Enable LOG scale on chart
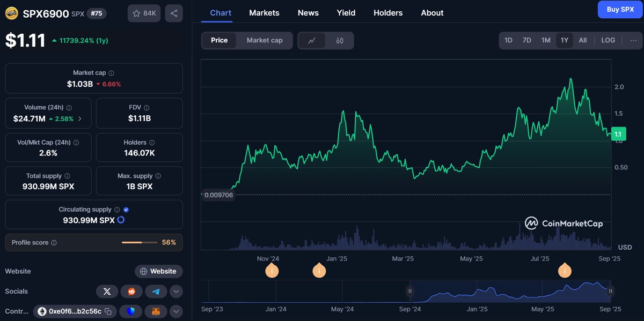 click(608, 40)
